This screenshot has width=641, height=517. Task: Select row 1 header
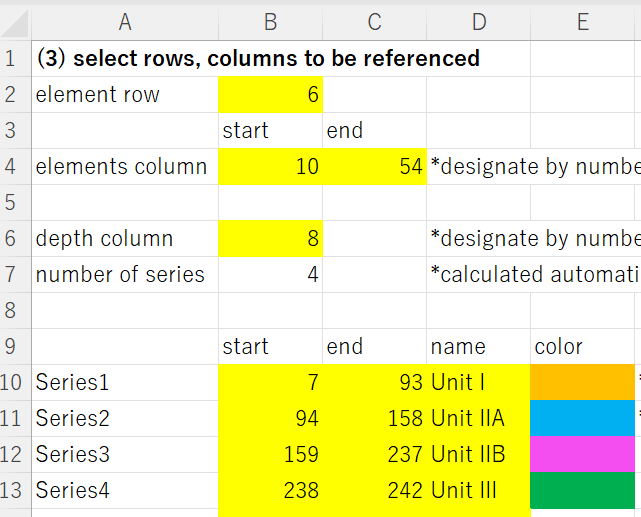click(x=16, y=58)
